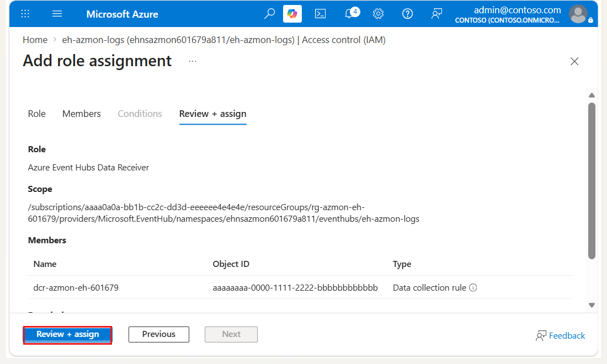Open the more options ellipsis beside the title
607x364 pixels.
tap(193, 61)
